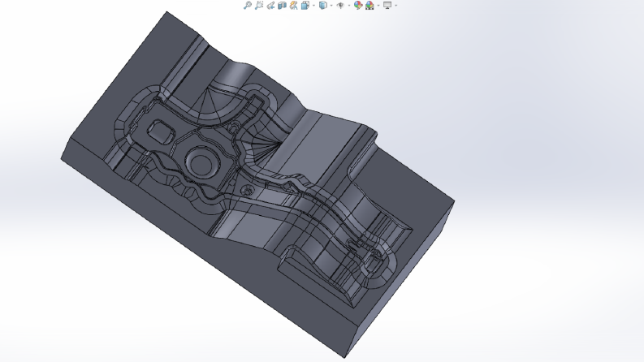644x362 pixels.
Task: Open the Apply Scene dropdown arrow
Action: coord(378,6)
